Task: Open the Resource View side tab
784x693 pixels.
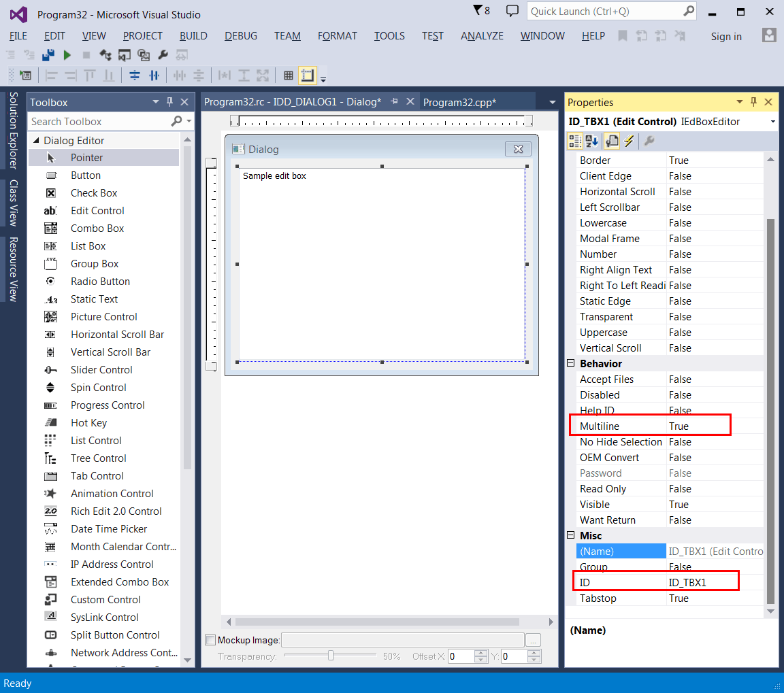Action: [14, 269]
